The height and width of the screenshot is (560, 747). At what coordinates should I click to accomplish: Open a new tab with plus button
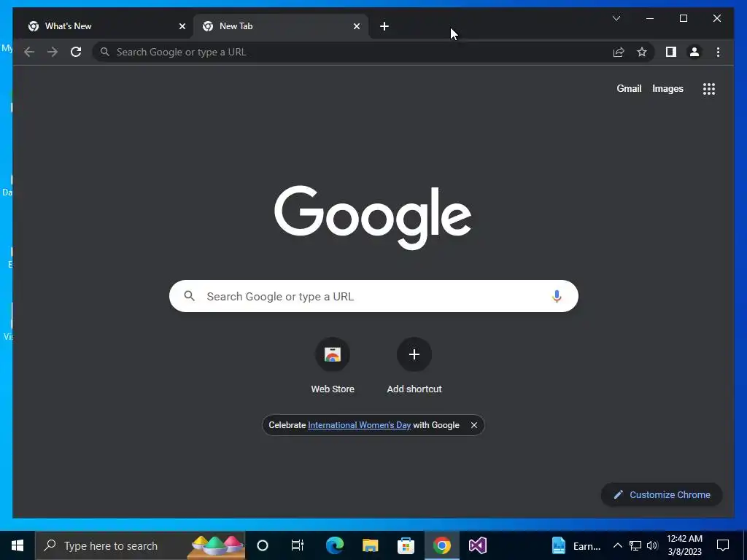[384, 26]
